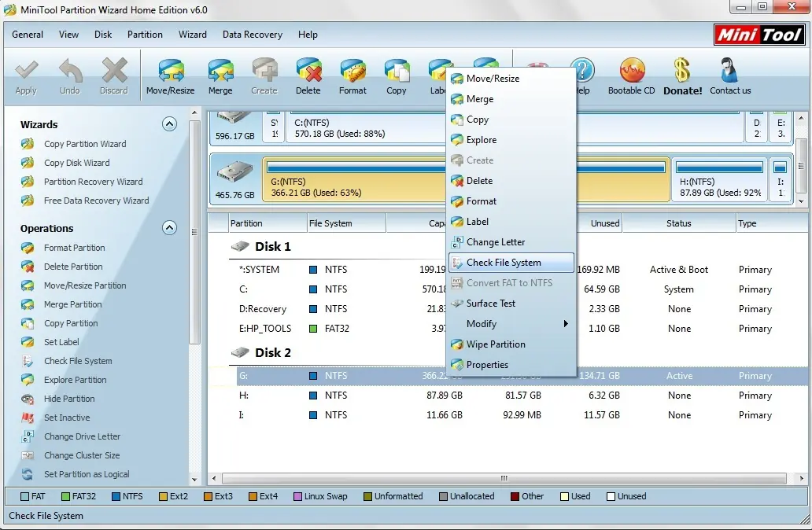
Task: Open the Wizard menu
Action: (193, 35)
